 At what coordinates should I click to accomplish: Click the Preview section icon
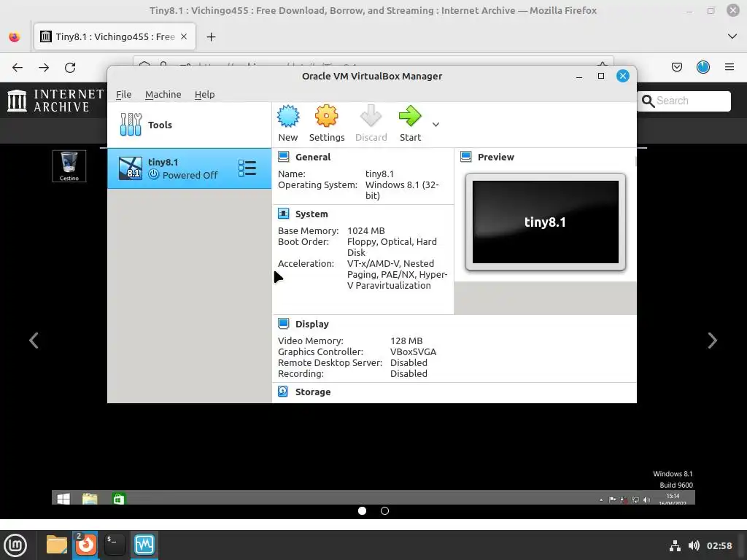coord(466,157)
